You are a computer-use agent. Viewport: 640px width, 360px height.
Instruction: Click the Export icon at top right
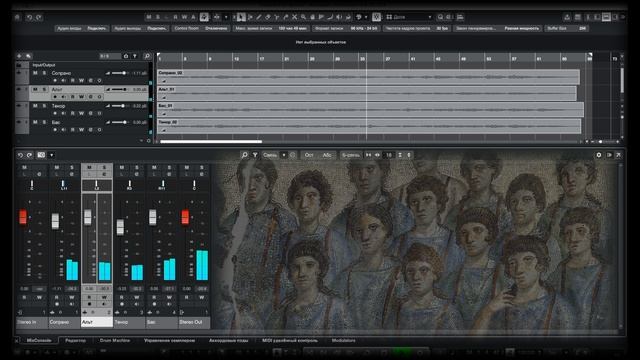567,17
